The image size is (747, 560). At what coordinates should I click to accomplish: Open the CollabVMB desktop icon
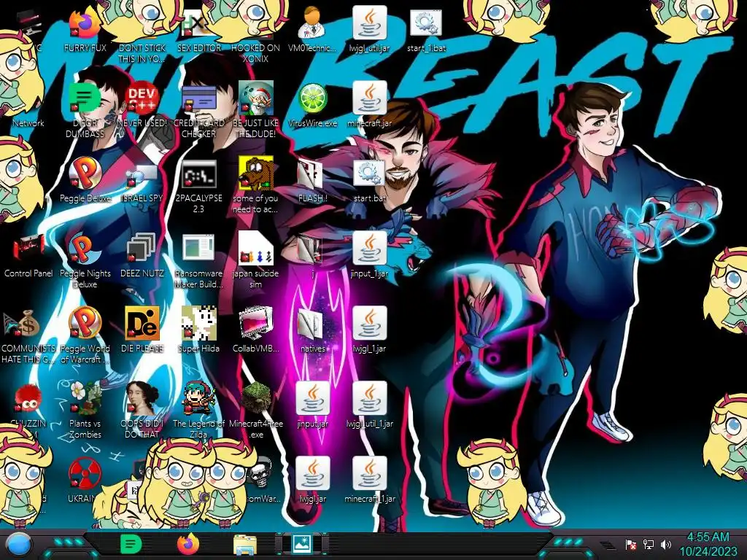coord(256,324)
